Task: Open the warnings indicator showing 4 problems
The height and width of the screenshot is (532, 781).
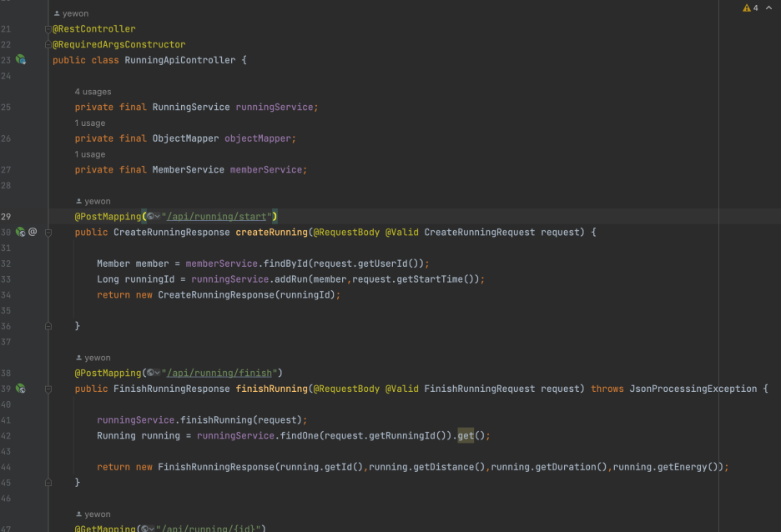Action: (x=750, y=8)
